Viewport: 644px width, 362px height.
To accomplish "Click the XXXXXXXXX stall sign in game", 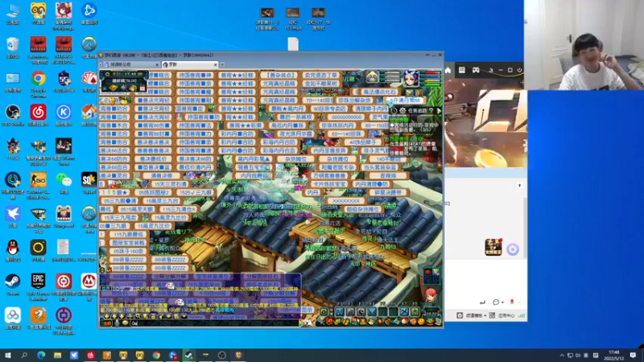I will click(x=346, y=201).
